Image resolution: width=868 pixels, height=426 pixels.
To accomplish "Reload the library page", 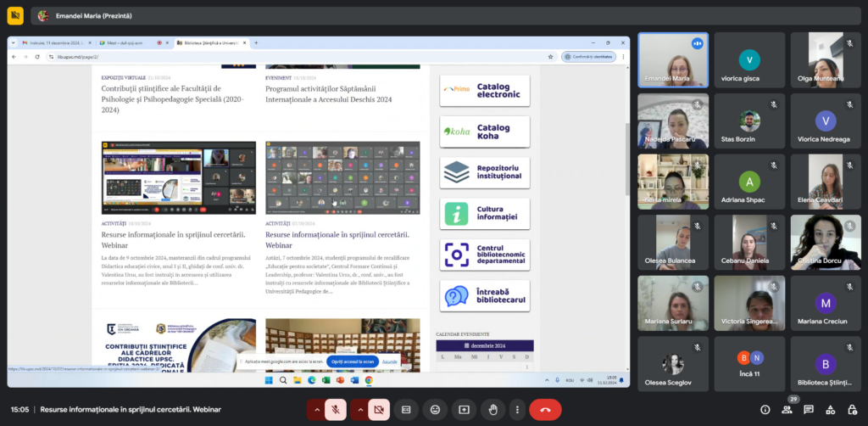I will click(x=37, y=57).
